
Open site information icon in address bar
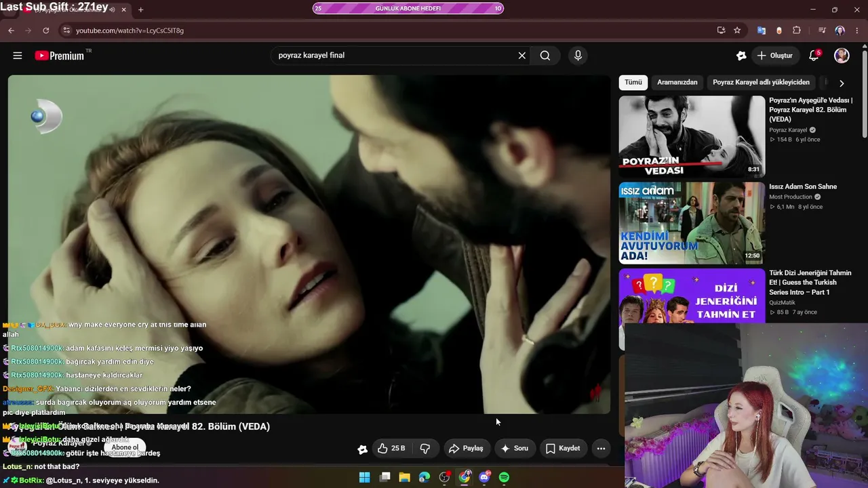pyautogui.click(x=66, y=30)
